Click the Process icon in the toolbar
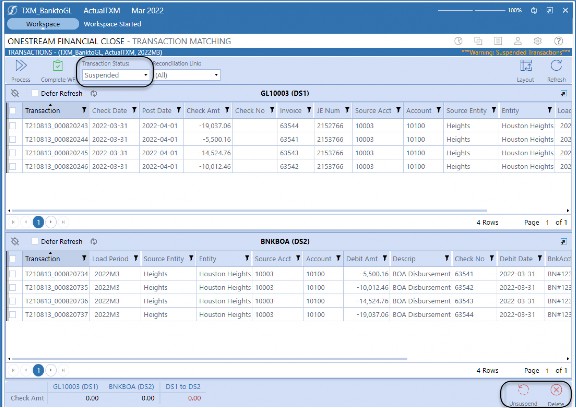The height and width of the screenshot is (408, 576). 21,66
